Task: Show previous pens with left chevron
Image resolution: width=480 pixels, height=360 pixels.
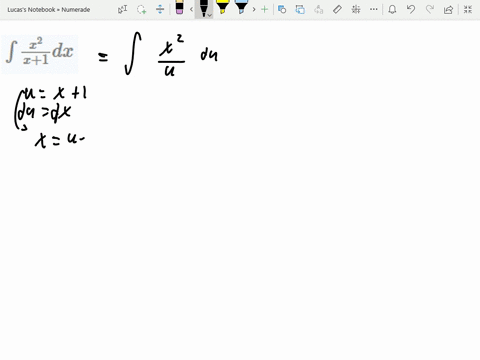Action: (191, 9)
